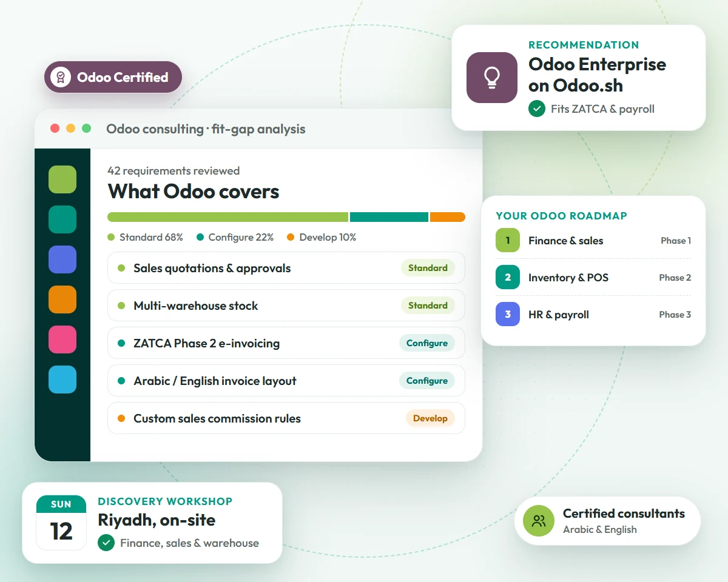
Task: Click Standard tag on Multi-warehouse stock row
Action: pos(428,306)
